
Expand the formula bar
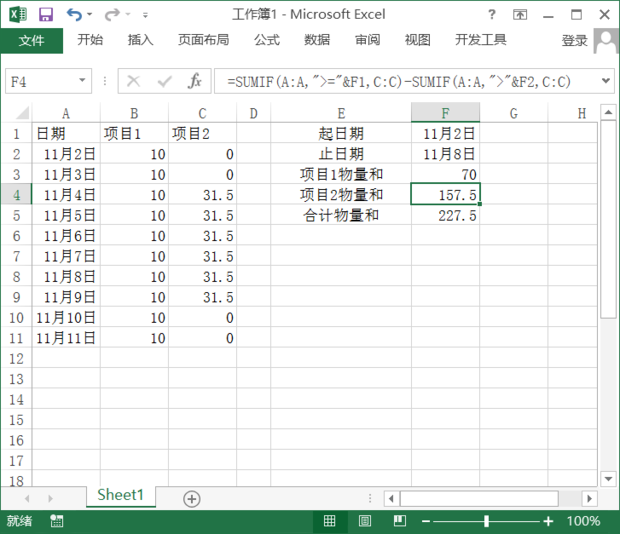[607, 81]
